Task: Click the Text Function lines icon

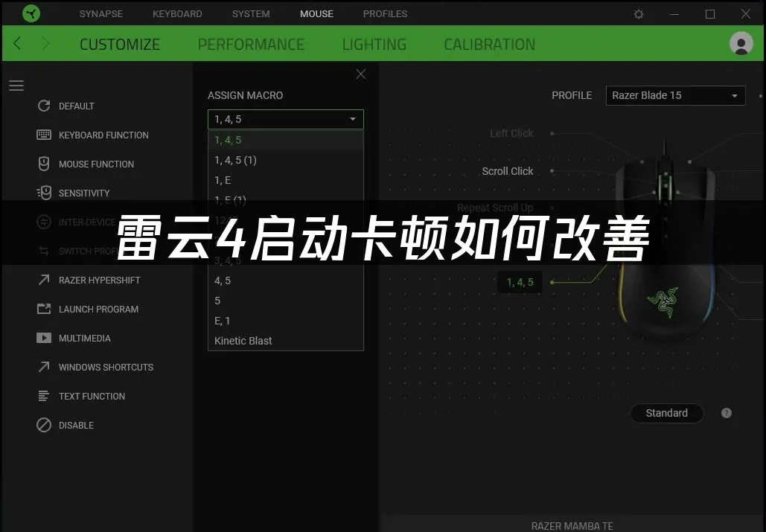Action: point(43,396)
